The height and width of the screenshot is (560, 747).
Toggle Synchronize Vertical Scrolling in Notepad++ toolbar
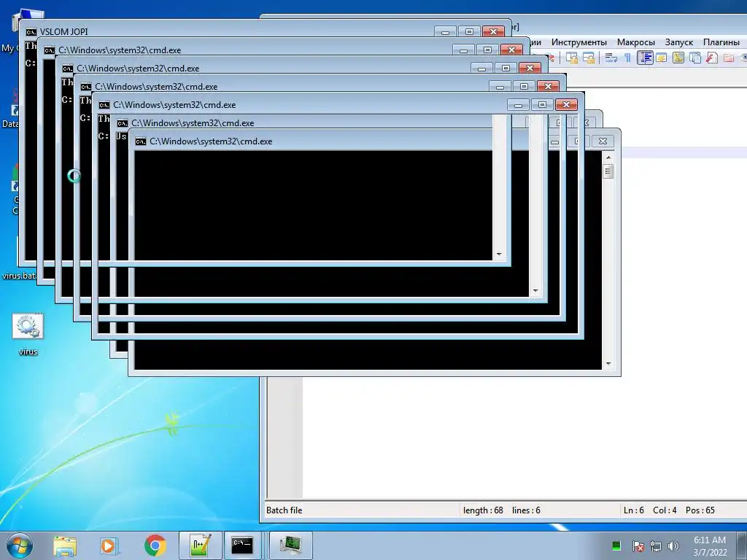coord(572,58)
